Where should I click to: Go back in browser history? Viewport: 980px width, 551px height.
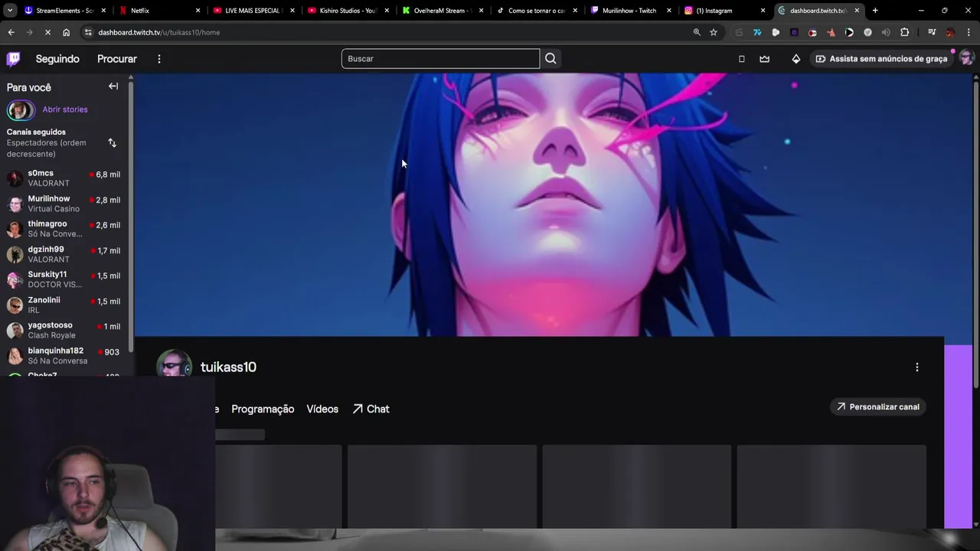click(x=11, y=32)
